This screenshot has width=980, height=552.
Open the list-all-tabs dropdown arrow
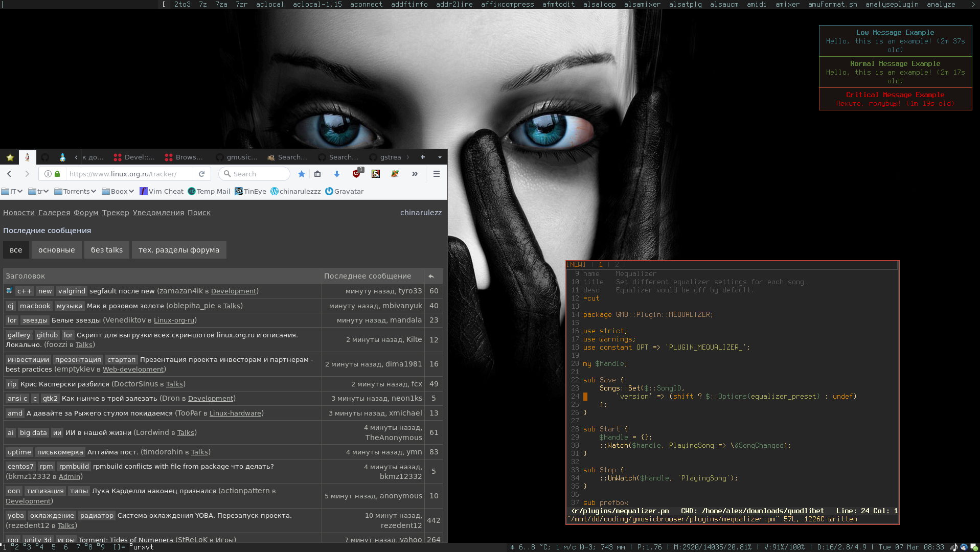point(440,157)
